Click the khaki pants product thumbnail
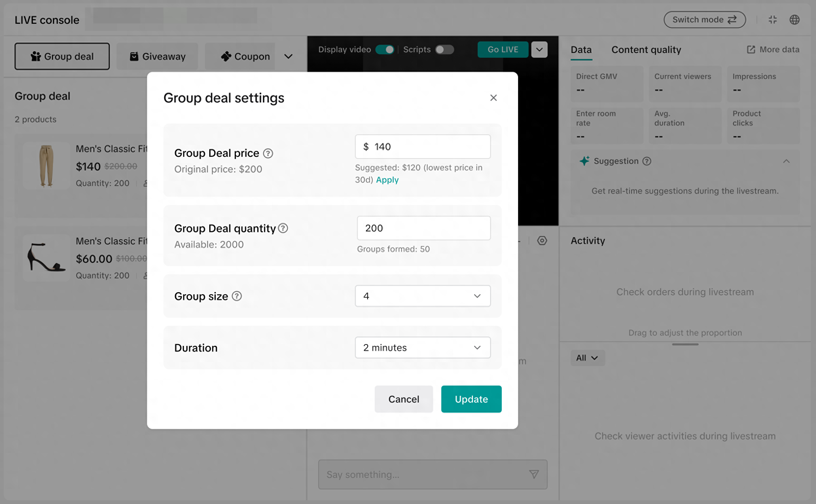Viewport: 816px width, 504px height. point(46,166)
